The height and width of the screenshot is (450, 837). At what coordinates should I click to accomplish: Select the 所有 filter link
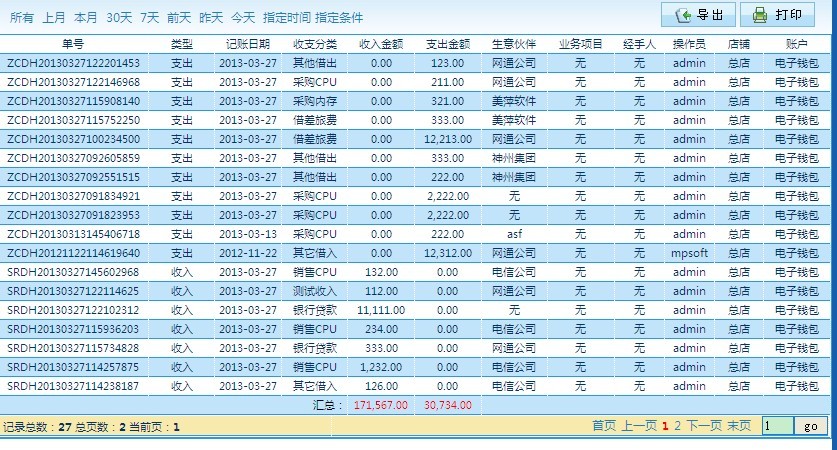[22, 18]
